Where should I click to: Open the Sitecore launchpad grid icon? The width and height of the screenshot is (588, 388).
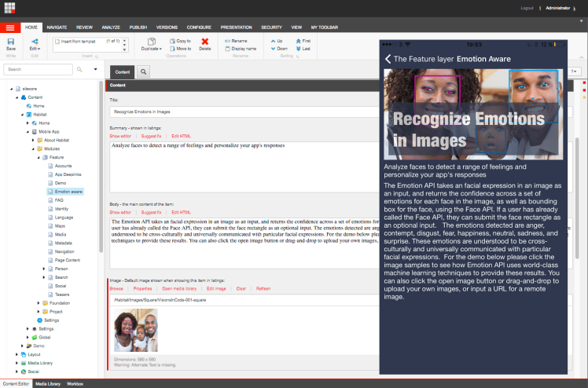[10, 8]
